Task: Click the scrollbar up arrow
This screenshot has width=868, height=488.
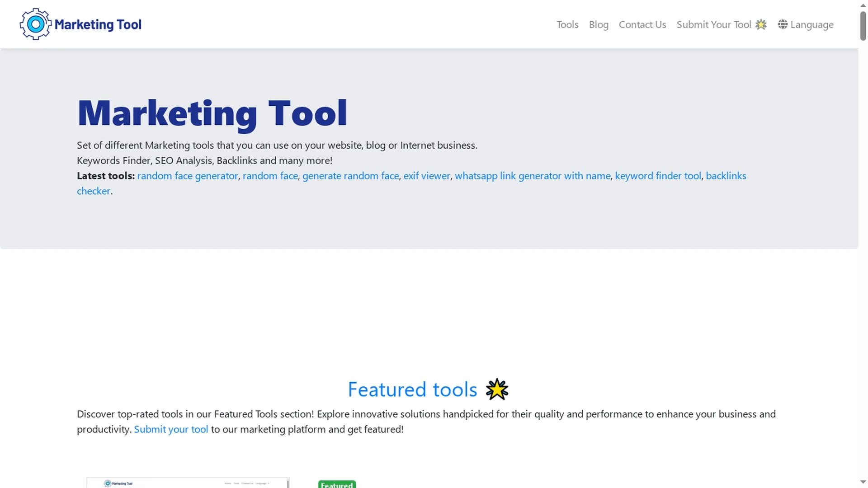Action: pos(863,5)
